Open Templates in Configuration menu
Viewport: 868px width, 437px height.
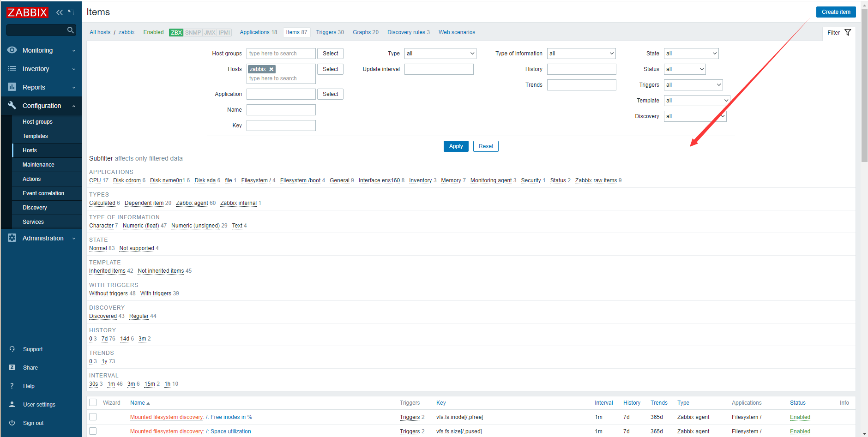click(35, 136)
